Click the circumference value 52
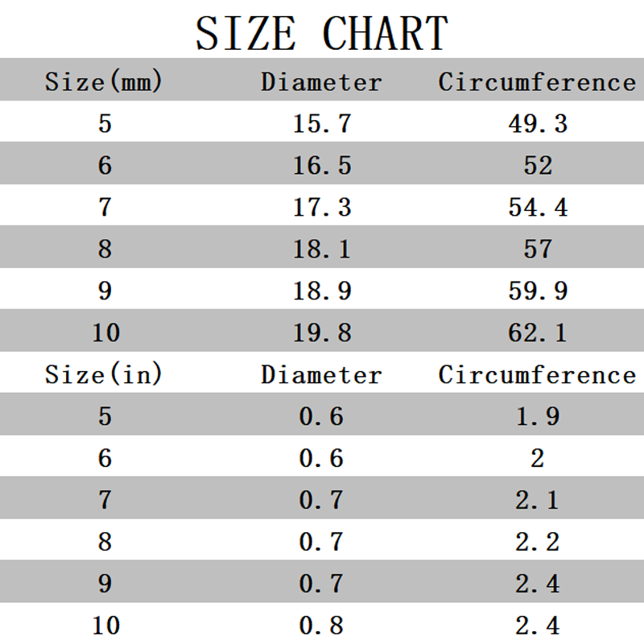644x644 pixels. tap(538, 165)
